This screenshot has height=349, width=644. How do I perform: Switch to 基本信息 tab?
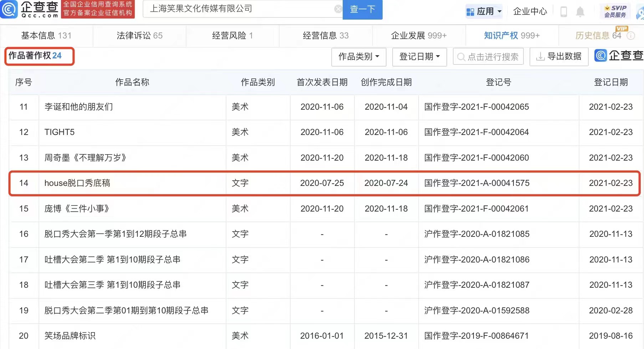pyautogui.click(x=46, y=36)
